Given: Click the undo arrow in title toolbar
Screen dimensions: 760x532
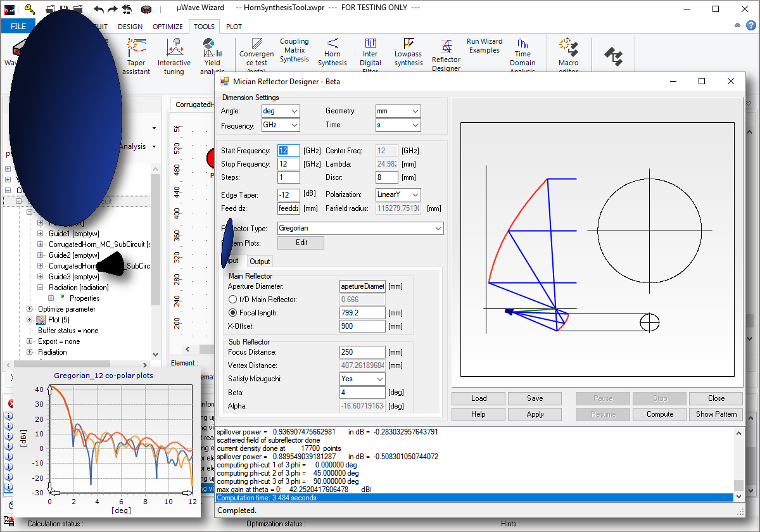Looking at the screenshot, I should [99, 9].
